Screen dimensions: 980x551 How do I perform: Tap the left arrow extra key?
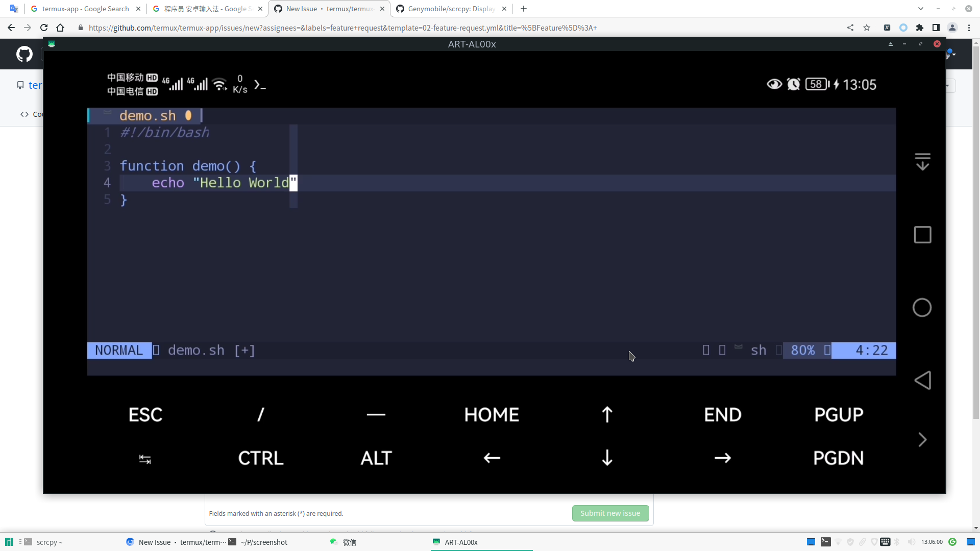492,458
